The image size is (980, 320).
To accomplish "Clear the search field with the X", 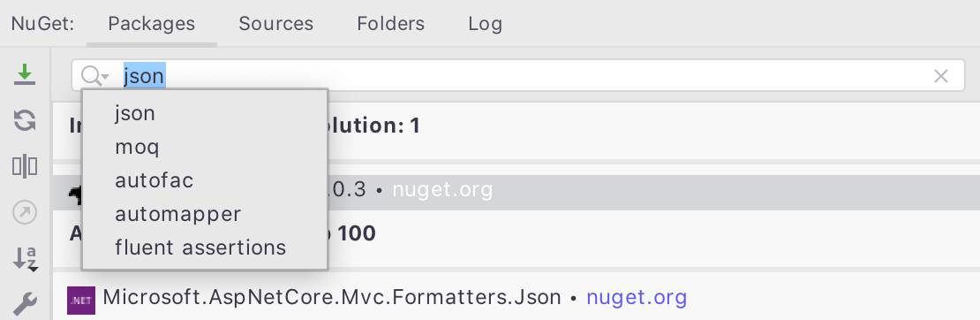I will click(940, 76).
